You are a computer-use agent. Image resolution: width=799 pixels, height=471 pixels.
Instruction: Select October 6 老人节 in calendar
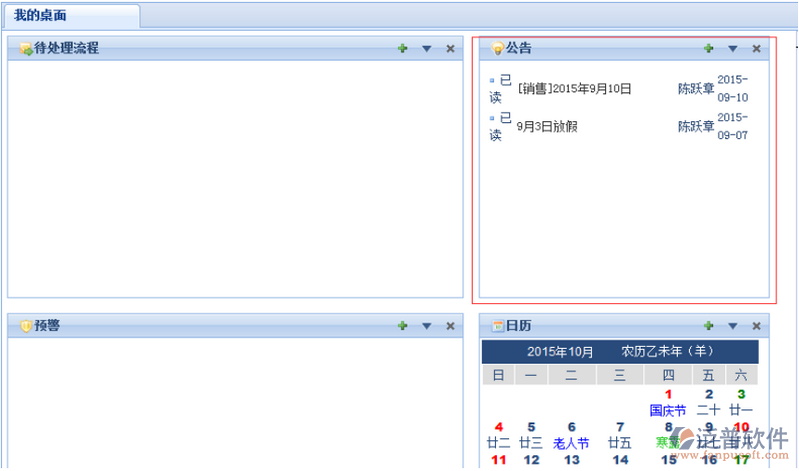pyautogui.click(x=571, y=435)
